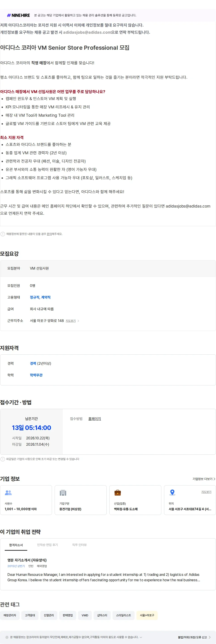Image resolution: width=216 pixels, height=644 pixels.
Task: Click the company type building icon
Action: (63, 492)
